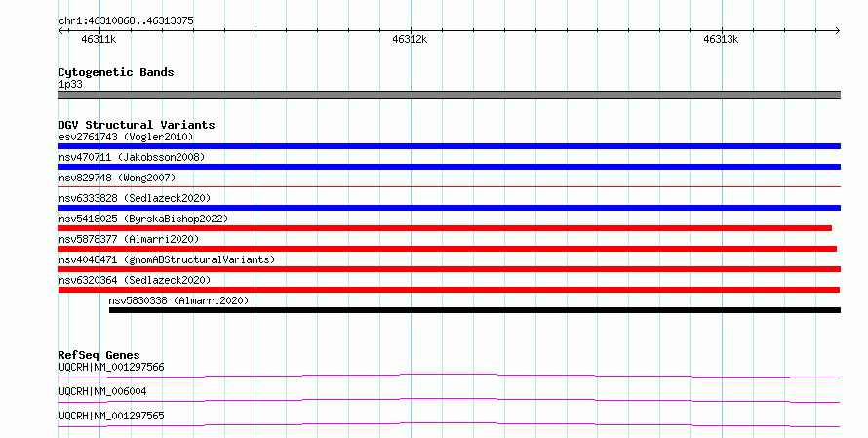Image resolution: width=868 pixels, height=438 pixels.
Task: Open nsv829748 (Wong2007) variant label
Action: tap(117, 178)
